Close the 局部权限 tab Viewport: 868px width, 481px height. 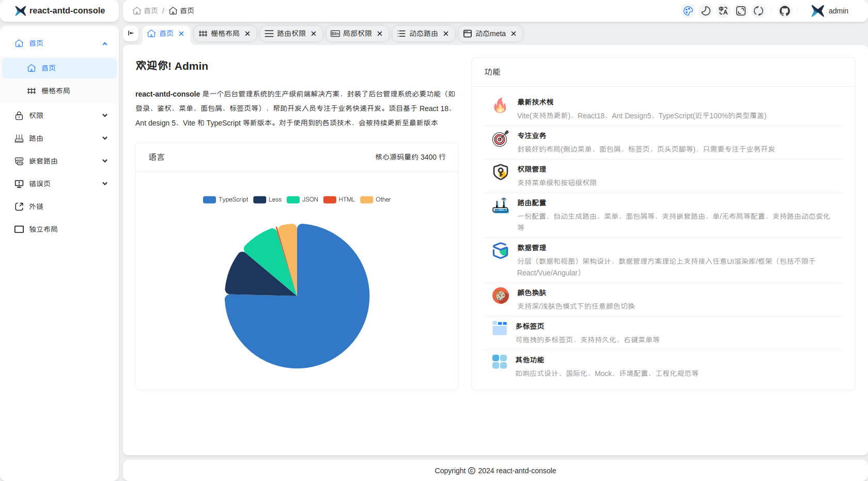point(380,34)
